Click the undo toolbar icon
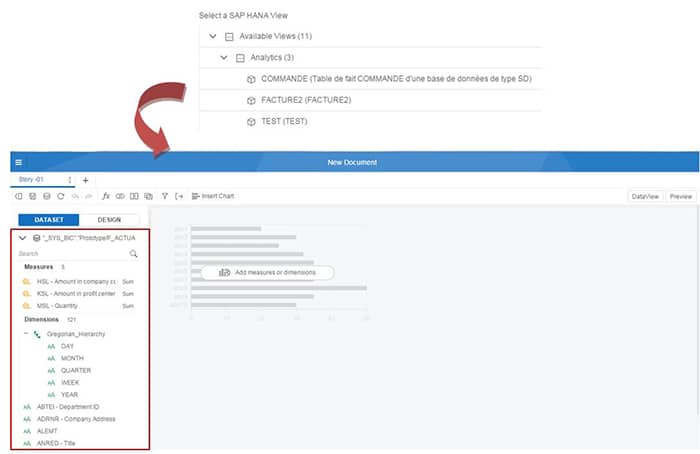The image size is (700, 454). click(x=75, y=196)
